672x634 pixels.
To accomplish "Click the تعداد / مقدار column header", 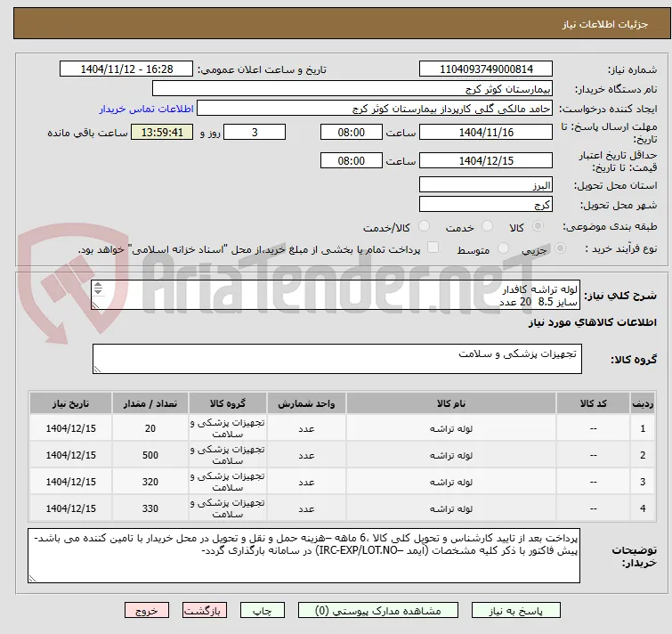I will click(x=150, y=403).
